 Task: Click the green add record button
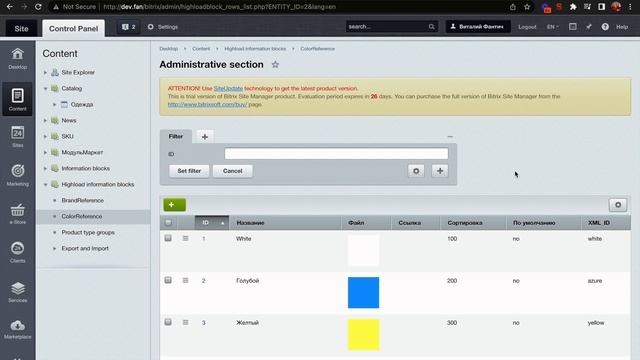pos(174,204)
